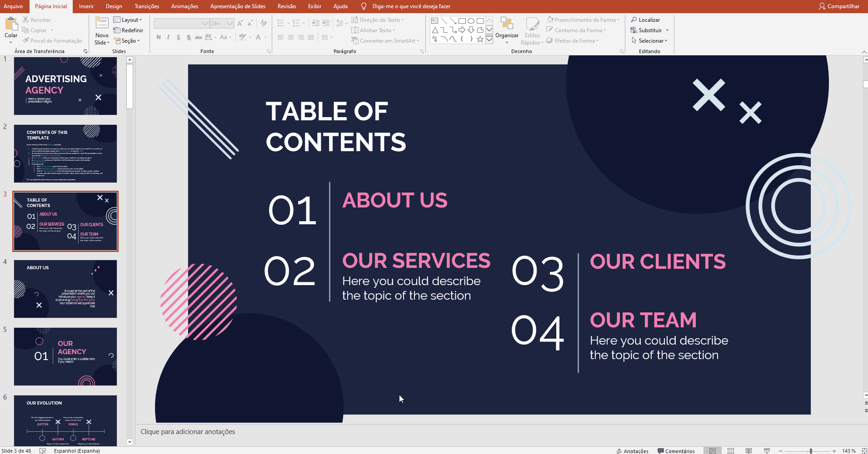Switch to reading view
868x454 pixels.
click(748, 451)
